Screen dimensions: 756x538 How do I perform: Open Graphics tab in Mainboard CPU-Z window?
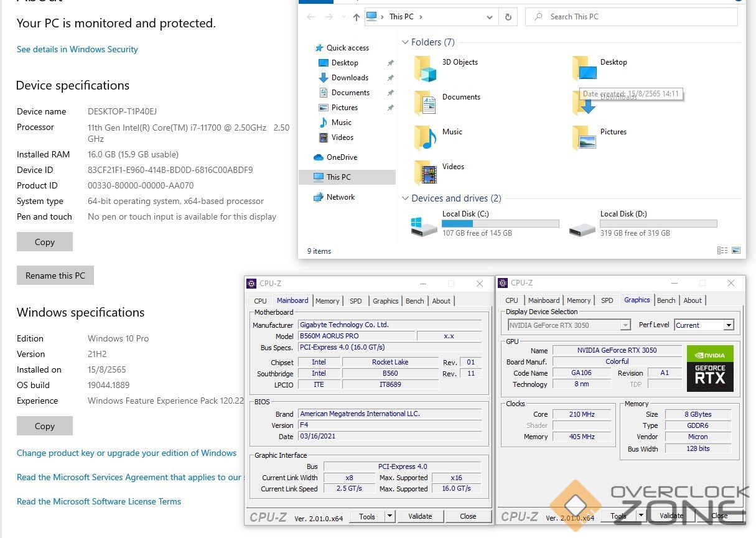385,301
